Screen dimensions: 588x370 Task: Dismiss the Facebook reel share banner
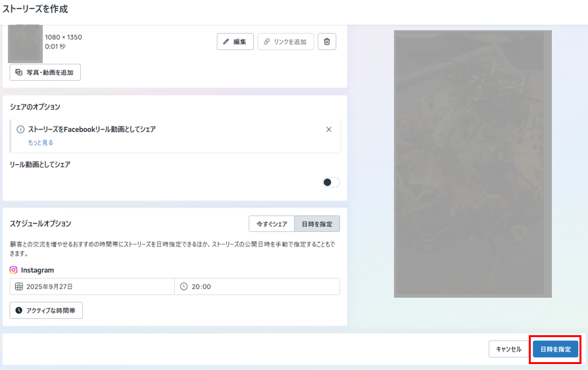click(329, 129)
